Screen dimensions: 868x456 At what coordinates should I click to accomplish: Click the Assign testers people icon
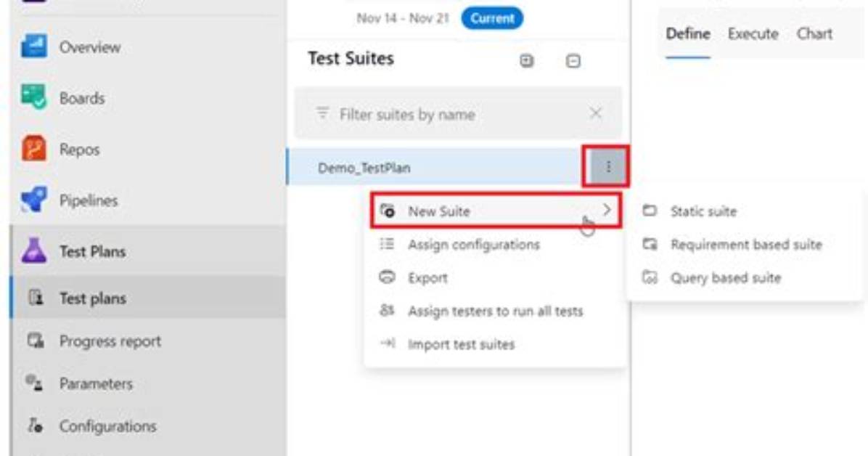[x=387, y=310]
